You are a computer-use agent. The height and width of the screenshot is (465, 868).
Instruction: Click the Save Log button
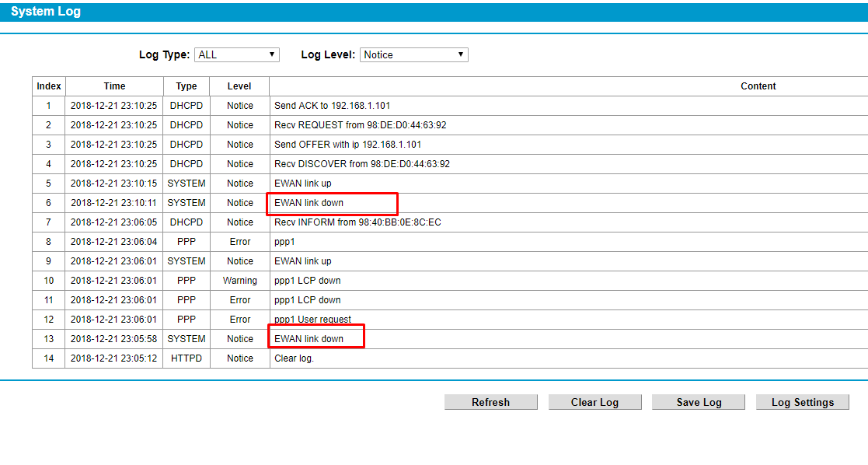(699, 402)
